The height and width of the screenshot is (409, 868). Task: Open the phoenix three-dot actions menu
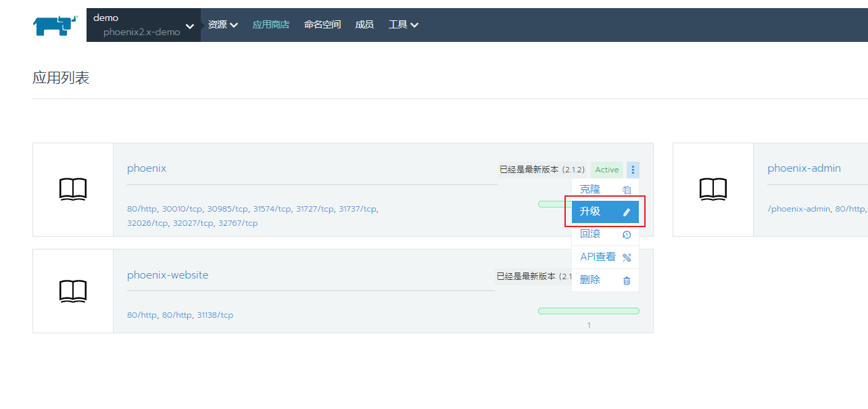pyautogui.click(x=633, y=170)
